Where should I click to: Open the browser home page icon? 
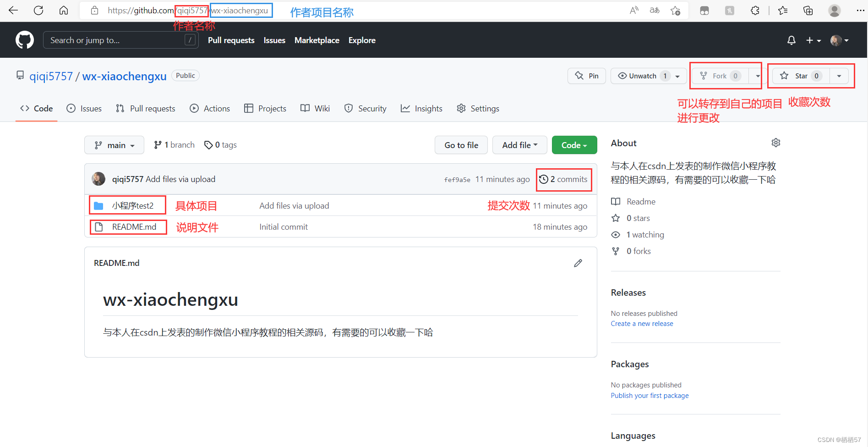(64, 11)
